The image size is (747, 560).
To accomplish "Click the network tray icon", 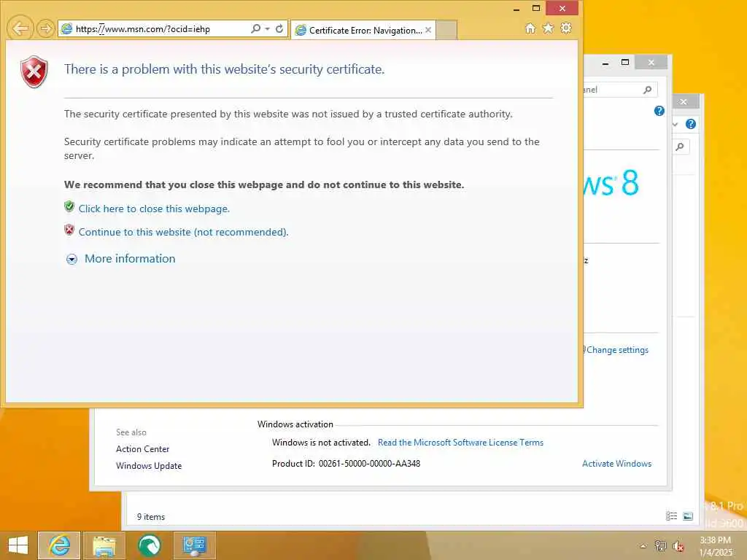I will click(x=661, y=546).
